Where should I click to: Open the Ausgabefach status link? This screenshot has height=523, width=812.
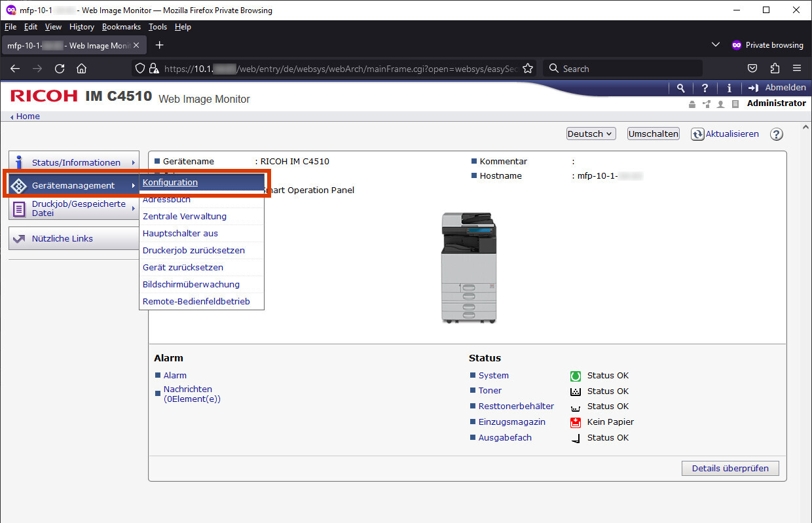tap(505, 437)
